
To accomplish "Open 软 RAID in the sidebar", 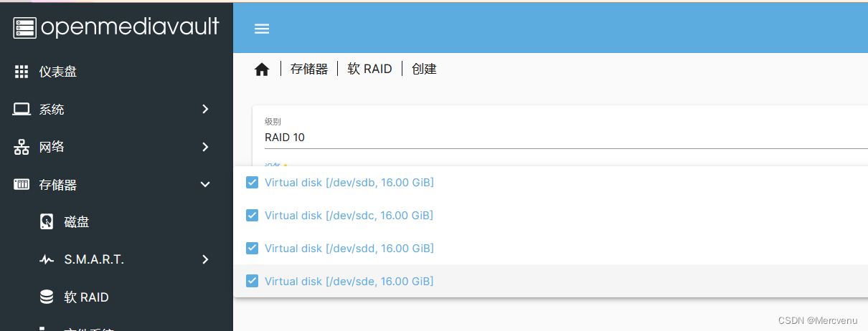I will (86, 297).
